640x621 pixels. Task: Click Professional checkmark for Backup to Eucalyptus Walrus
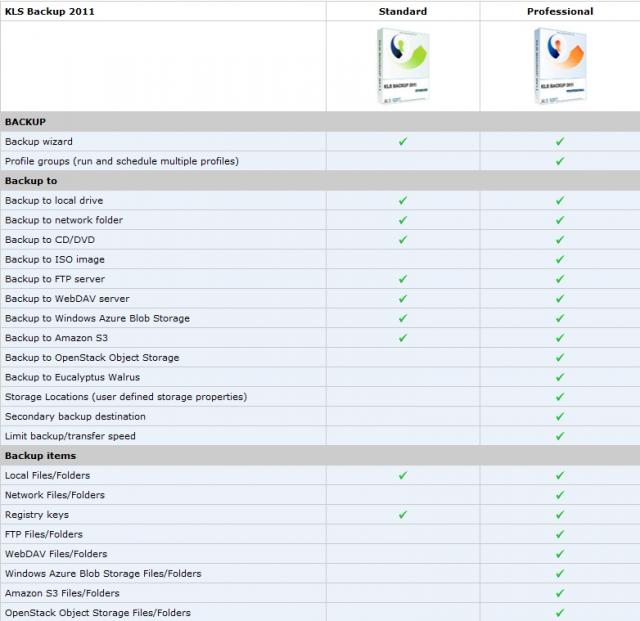point(560,377)
